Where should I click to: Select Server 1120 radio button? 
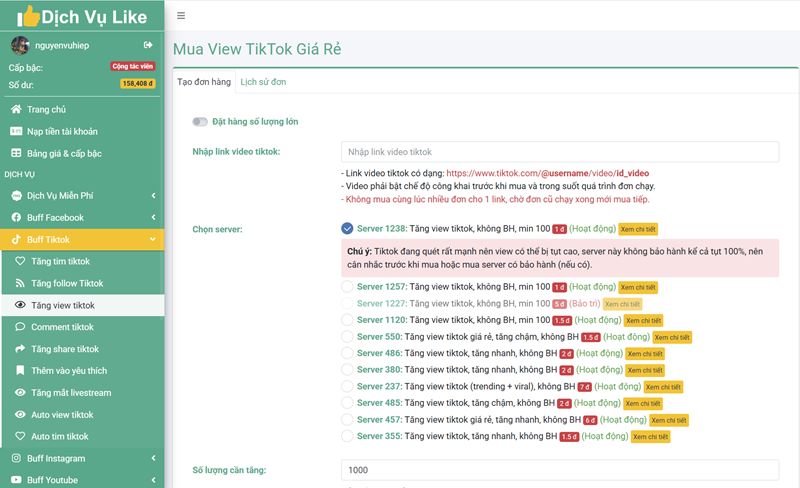pos(347,320)
